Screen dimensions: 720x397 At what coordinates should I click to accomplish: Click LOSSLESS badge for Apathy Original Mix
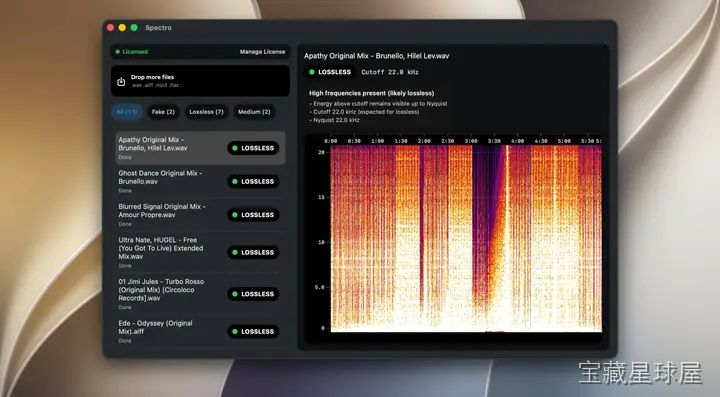click(x=253, y=148)
